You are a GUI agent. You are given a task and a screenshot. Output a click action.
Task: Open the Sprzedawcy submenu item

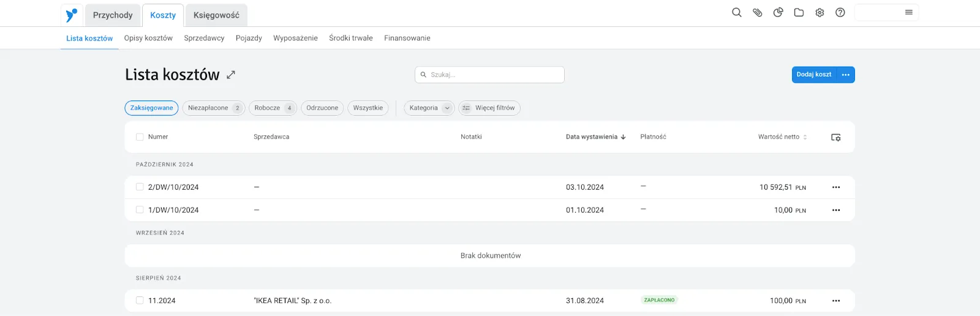point(204,38)
